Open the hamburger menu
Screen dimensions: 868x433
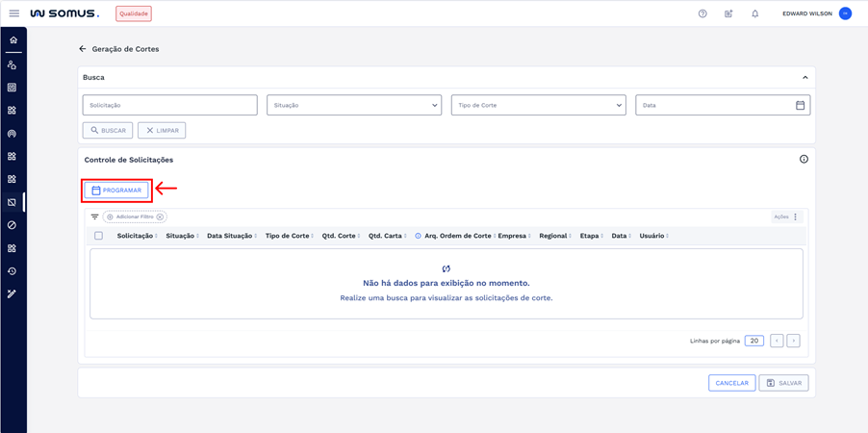pos(13,13)
